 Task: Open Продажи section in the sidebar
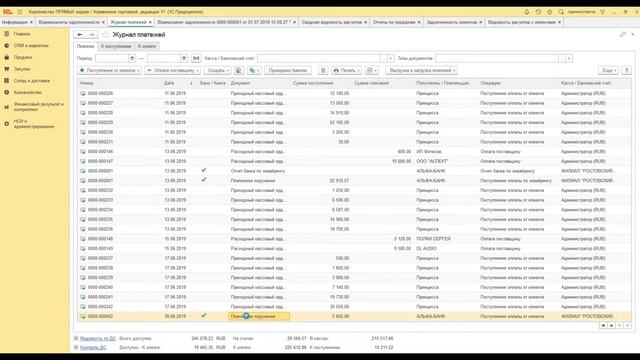pos(23,57)
